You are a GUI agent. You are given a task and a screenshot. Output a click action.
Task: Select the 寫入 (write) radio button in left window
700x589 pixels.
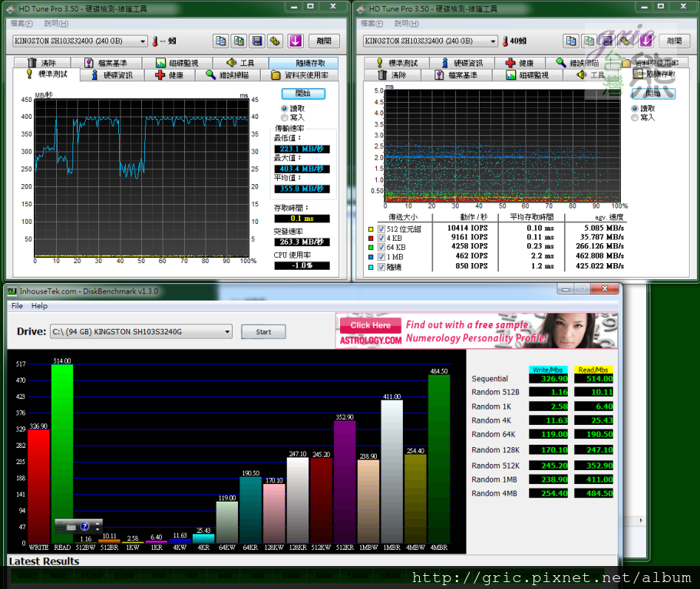click(285, 117)
